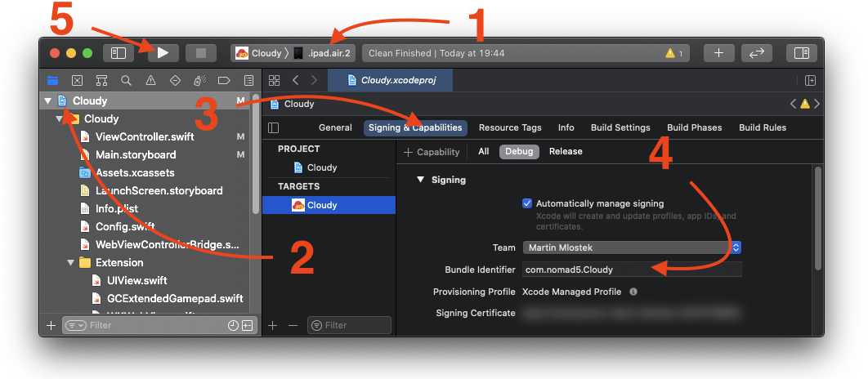The image size is (868, 379).
Task: Open ViewController.swift
Action: tap(145, 136)
